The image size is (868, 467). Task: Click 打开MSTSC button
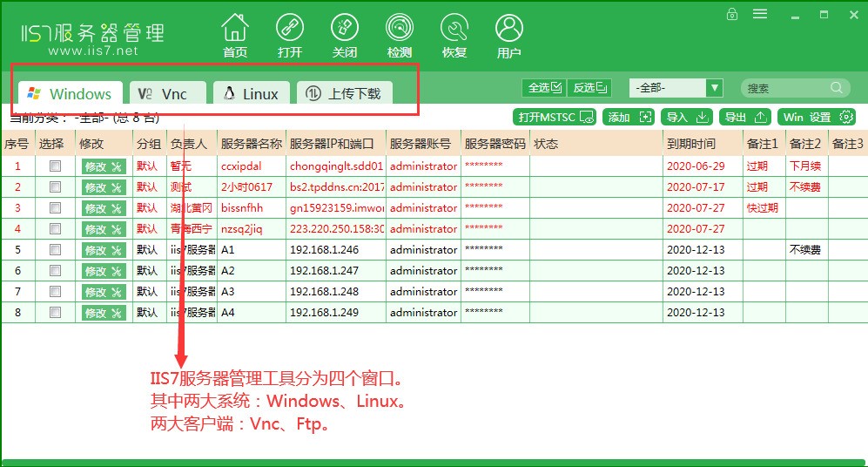click(x=555, y=117)
